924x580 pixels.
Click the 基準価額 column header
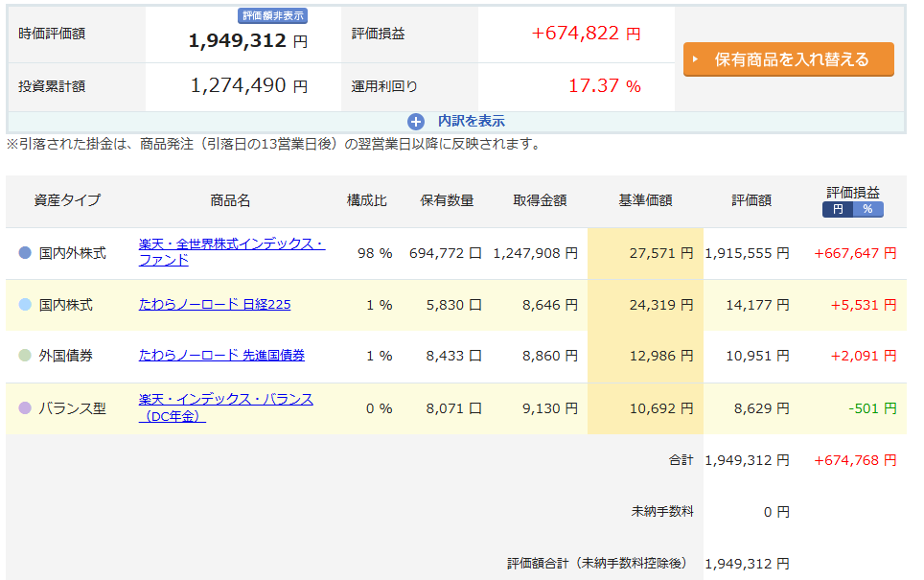pyautogui.click(x=645, y=200)
